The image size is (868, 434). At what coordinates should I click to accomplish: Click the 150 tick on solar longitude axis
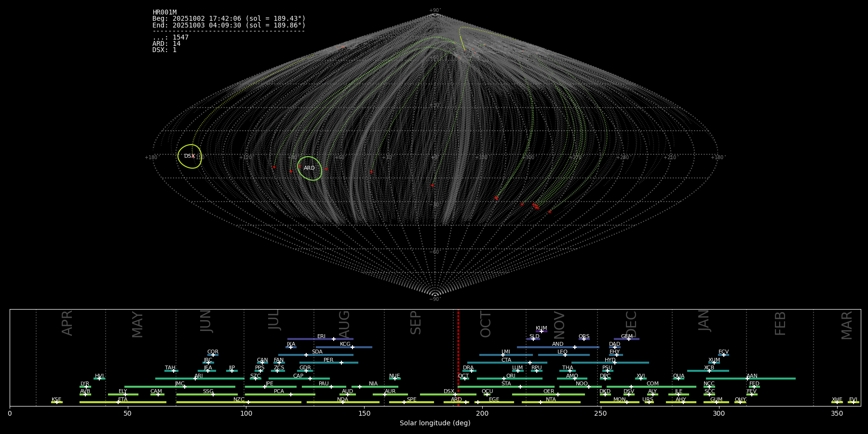tap(364, 413)
